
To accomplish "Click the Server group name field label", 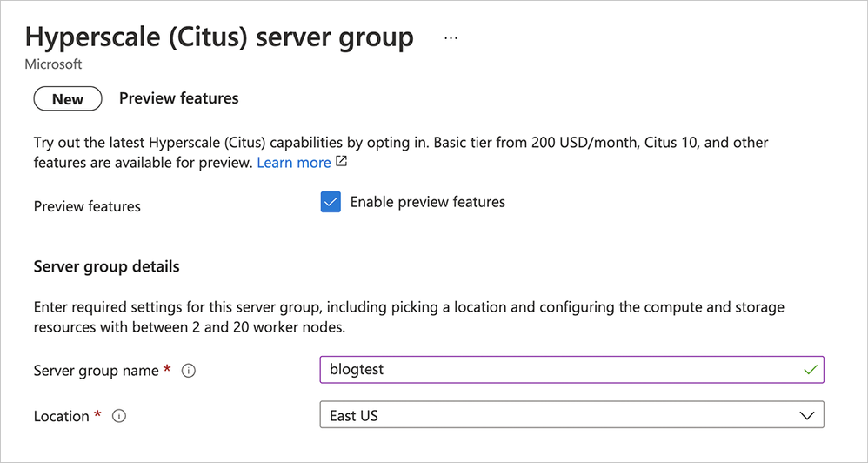I will click(x=96, y=371).
